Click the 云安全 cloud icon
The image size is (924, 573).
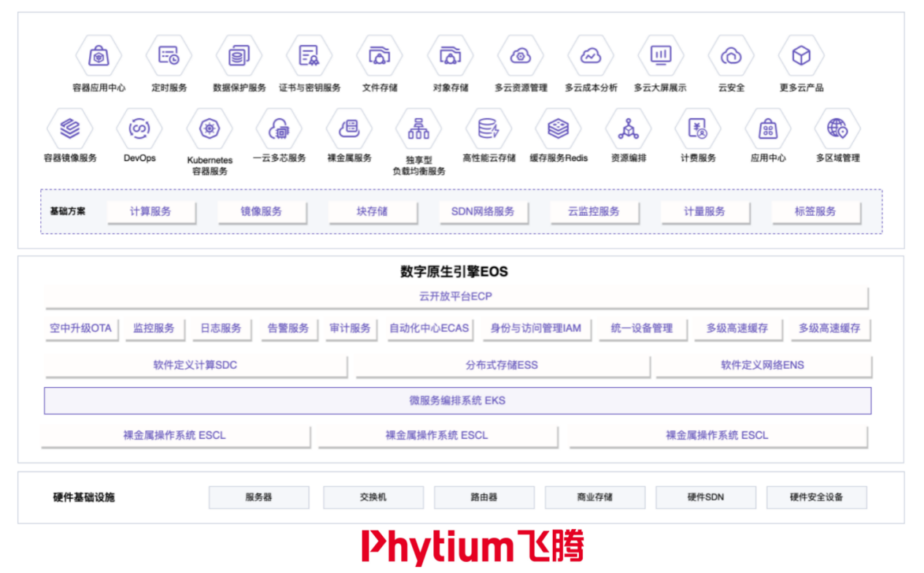[x=731, y=55]
